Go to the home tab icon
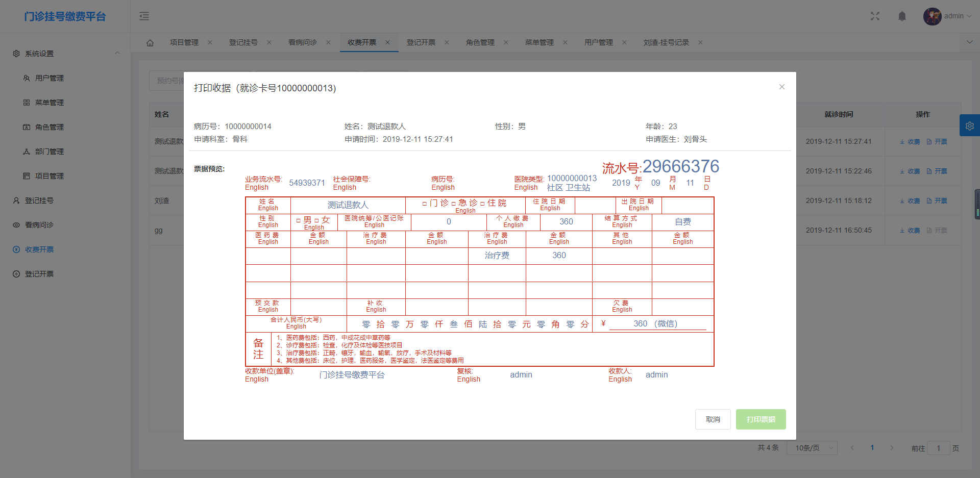 (150, 43)
